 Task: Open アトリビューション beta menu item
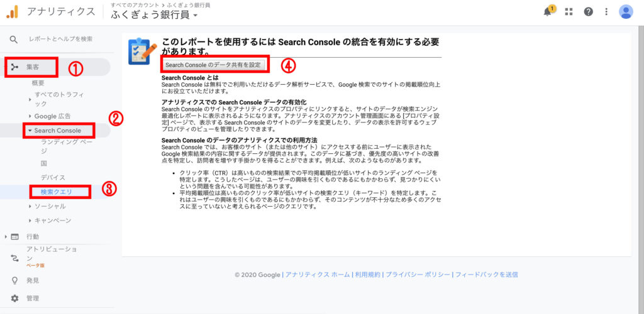click(x=52, y=256)
